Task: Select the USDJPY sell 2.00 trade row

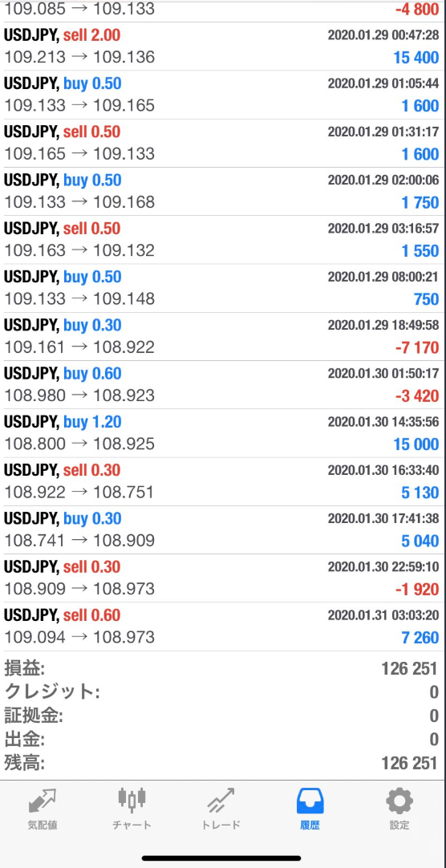Action: click(x=223, y=47)
